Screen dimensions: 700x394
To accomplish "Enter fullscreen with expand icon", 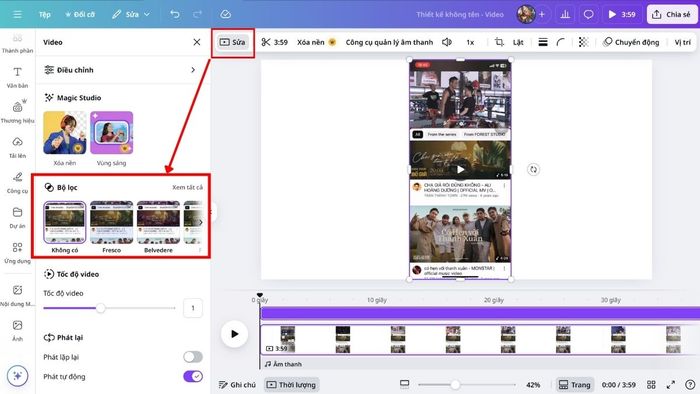I will [x=671, y=385].
